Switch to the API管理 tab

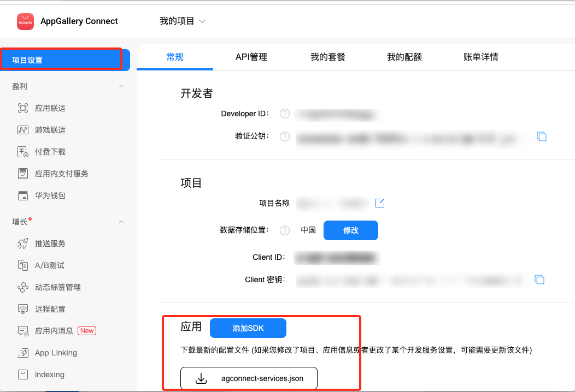(251, 57)
